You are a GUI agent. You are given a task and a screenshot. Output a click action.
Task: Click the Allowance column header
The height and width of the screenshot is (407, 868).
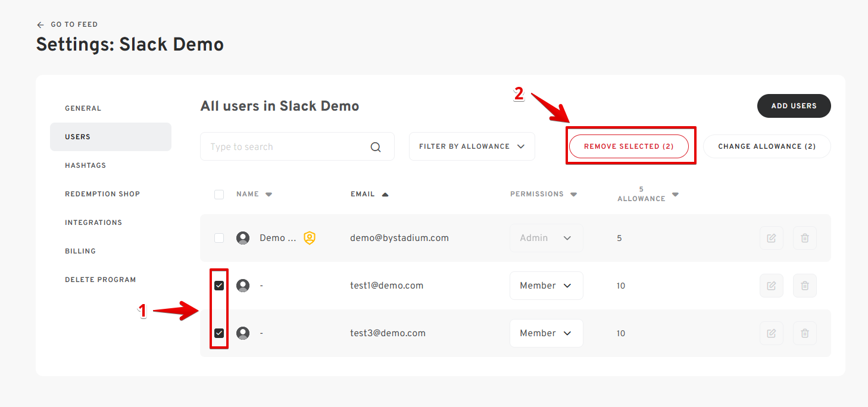click(x=641, y=194)
